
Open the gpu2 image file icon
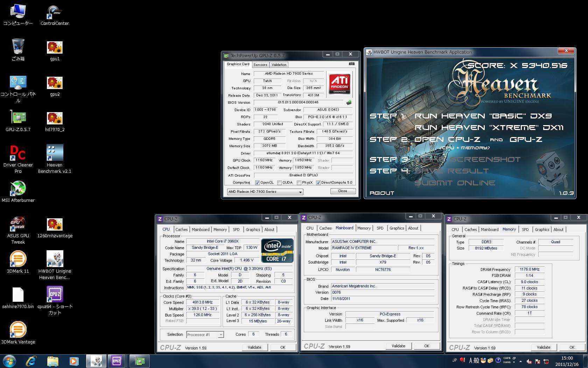click(55, 86)
